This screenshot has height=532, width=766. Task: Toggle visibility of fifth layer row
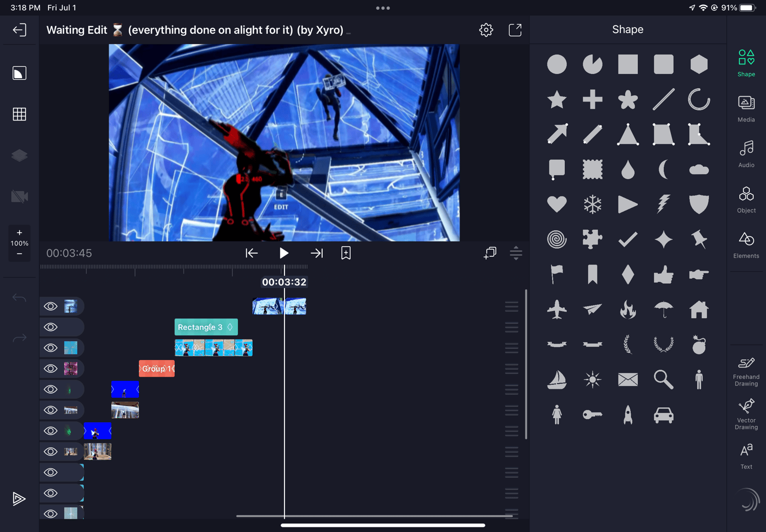pos(51,390)
